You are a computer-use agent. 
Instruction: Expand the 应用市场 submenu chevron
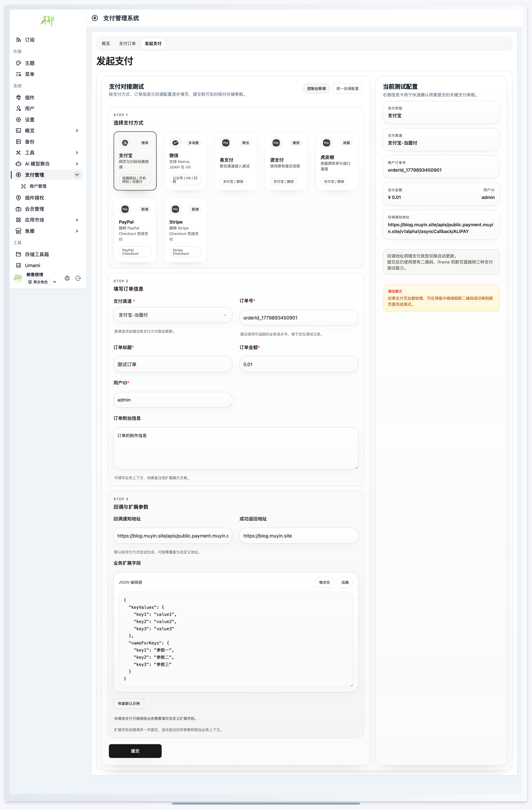pos(77,220)
